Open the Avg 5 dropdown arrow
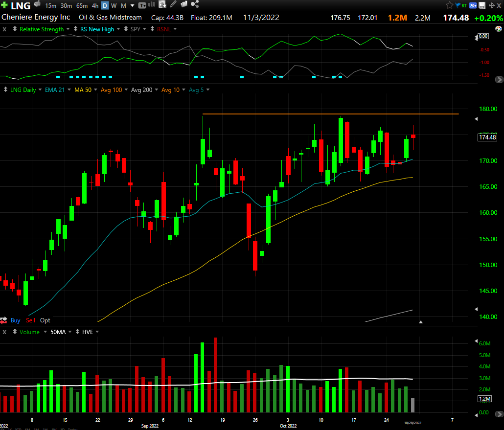The image size is (504, 430). 208,90
